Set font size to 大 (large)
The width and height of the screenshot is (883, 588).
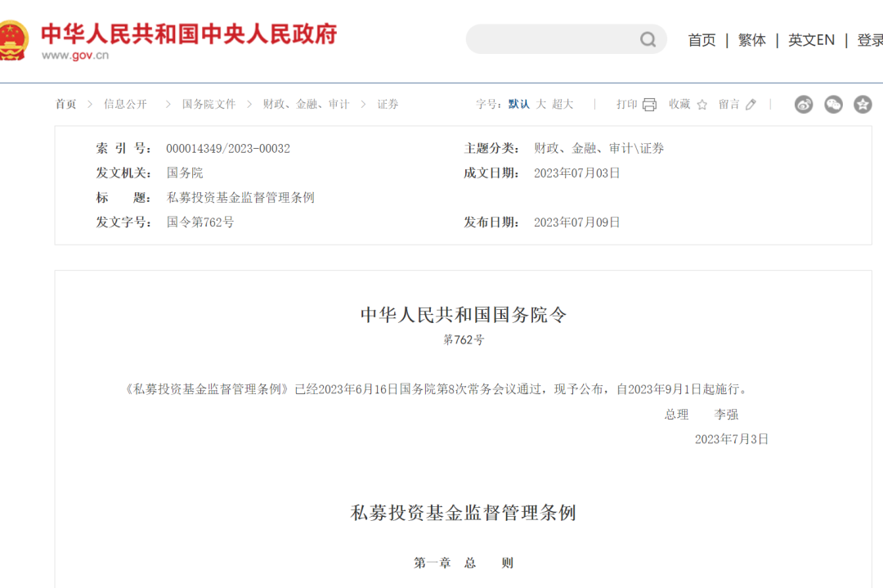[x=540, y=105]
